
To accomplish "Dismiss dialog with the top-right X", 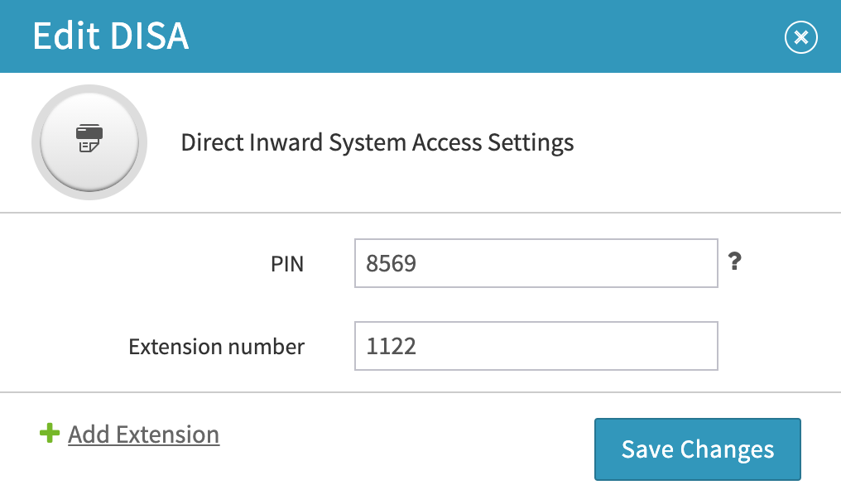I will (x=800, y=37).
